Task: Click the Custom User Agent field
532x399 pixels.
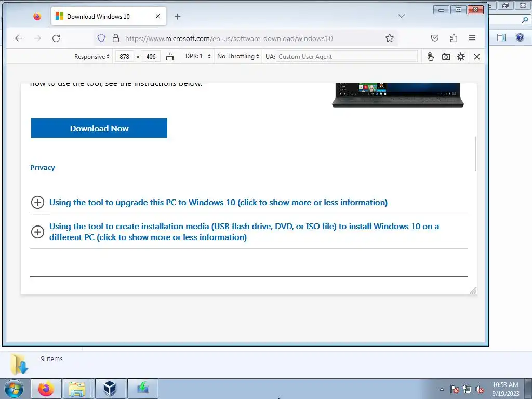Action: (347, 57)
